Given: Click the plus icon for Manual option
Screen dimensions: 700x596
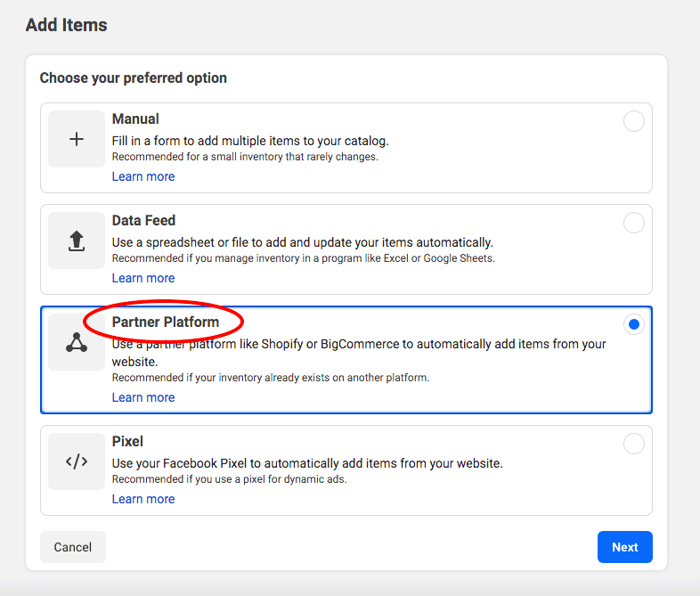Looking at the screenshot, I should tap(77, 139).
